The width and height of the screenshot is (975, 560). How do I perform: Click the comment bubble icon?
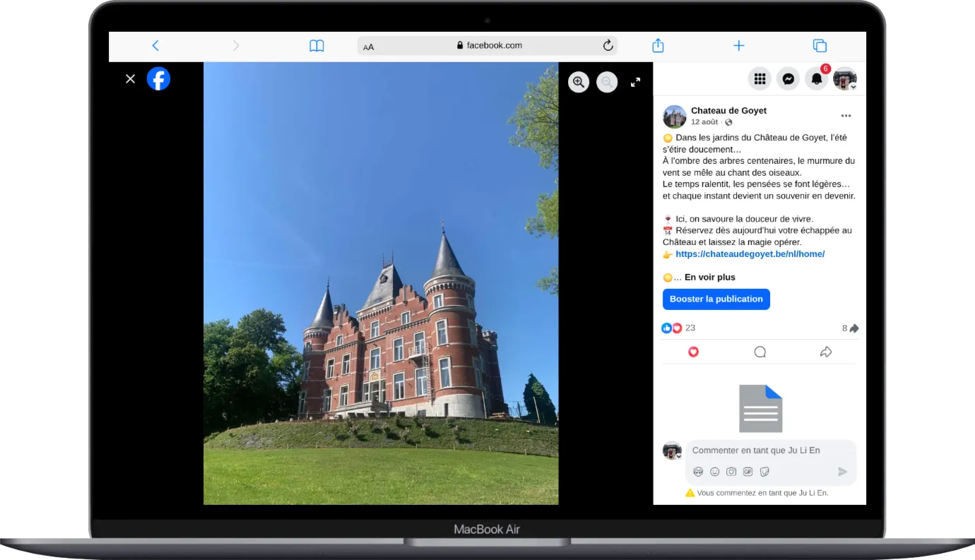click(760, 352)
